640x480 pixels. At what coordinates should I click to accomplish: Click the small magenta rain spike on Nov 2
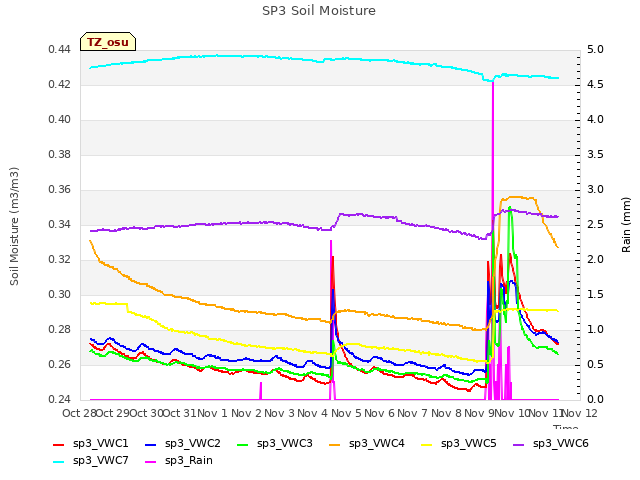click(x=260, y=391)
